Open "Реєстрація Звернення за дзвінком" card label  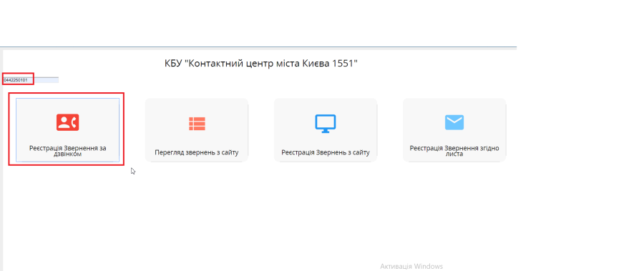(x=68, y=151)
